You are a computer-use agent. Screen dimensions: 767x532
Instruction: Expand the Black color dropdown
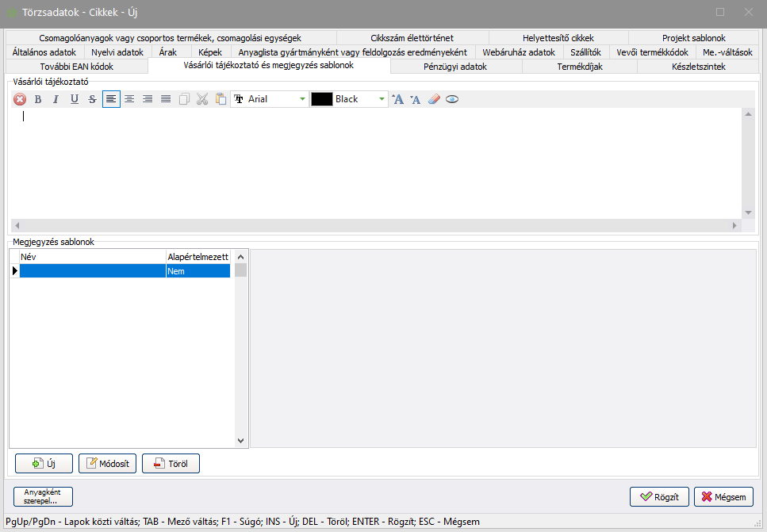[382, 99]
